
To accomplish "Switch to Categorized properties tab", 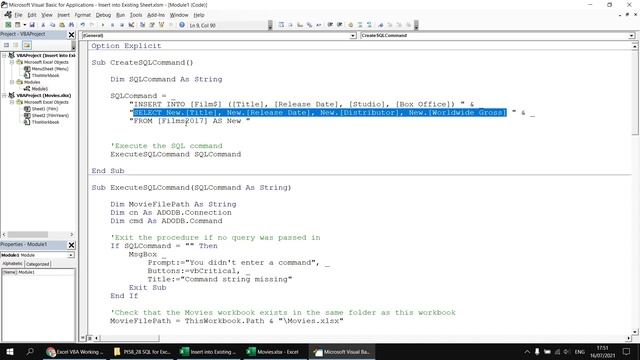I will [x=38, y=264].
